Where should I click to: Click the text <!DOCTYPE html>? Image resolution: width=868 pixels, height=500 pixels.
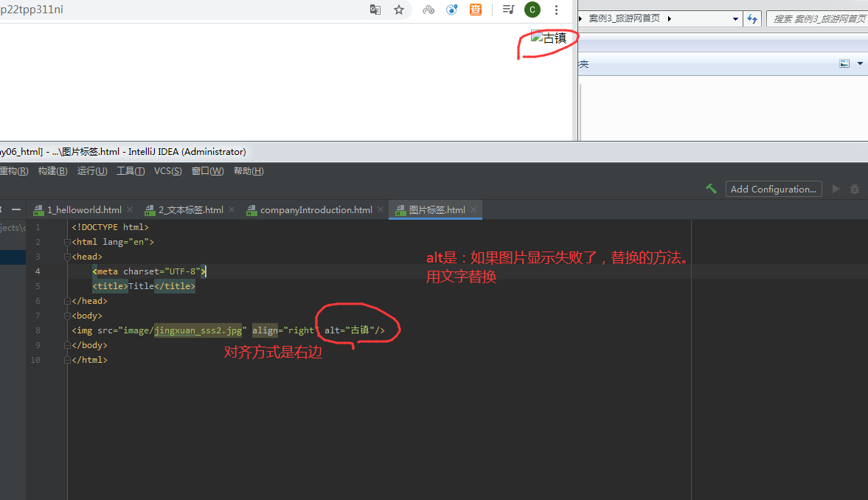pos(110,227)
